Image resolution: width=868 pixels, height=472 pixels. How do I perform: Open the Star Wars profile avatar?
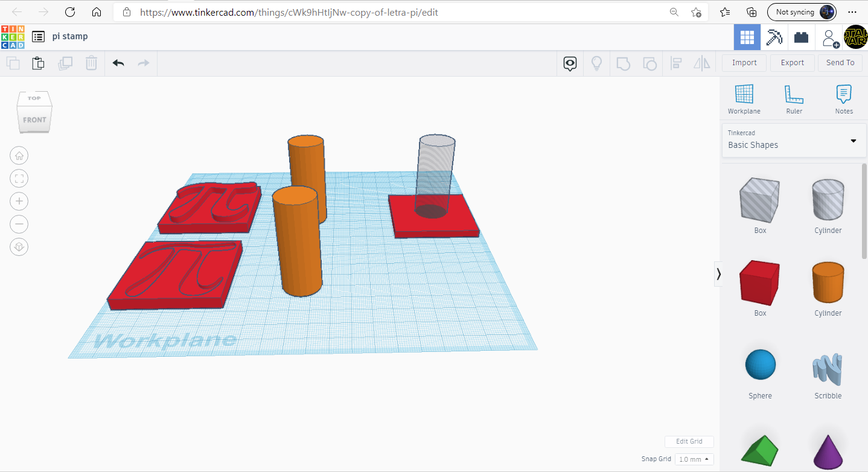[855, 37]
